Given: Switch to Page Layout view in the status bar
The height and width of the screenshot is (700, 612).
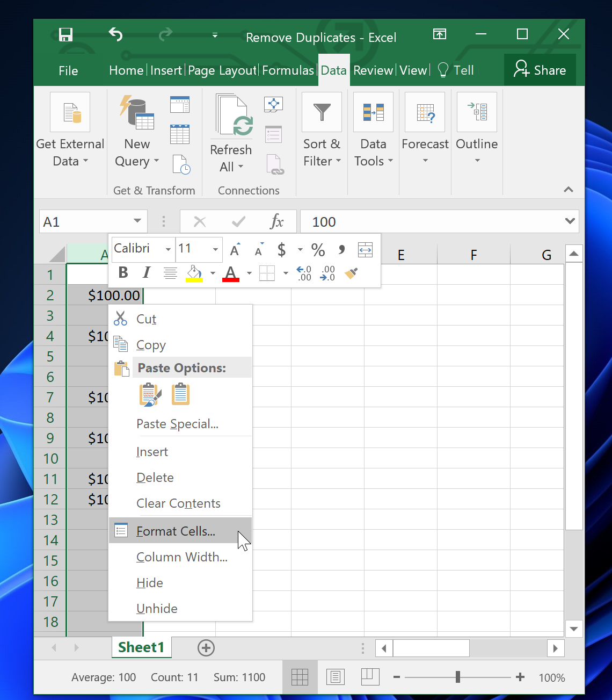Looking at the screenshot, I should click(335, 677).
